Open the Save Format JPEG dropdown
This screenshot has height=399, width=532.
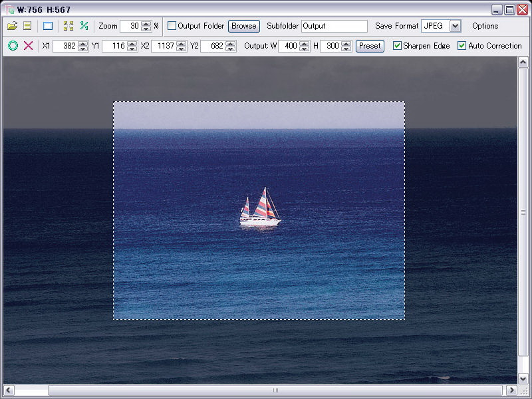(x=455, y=26)
